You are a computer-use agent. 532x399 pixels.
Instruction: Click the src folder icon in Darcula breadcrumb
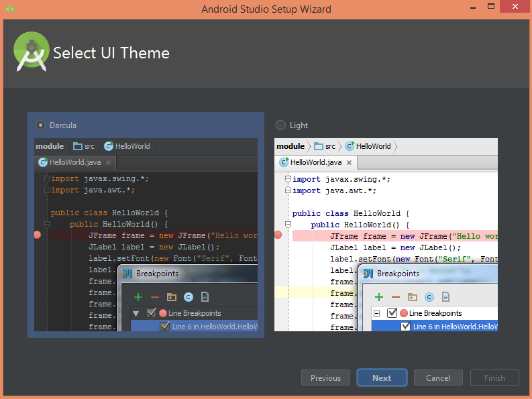tap(78, 146)
